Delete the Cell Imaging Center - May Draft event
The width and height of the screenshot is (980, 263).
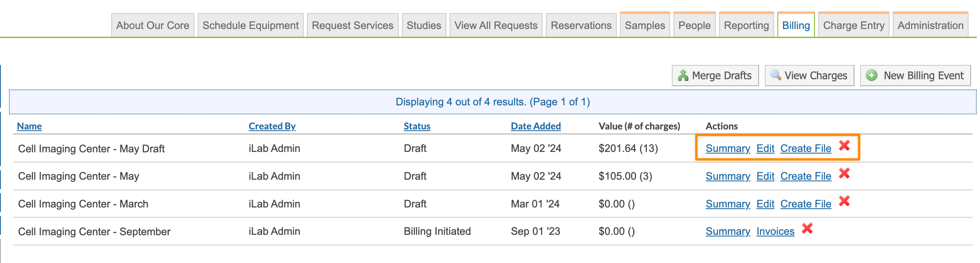click(x=844, y=146)
